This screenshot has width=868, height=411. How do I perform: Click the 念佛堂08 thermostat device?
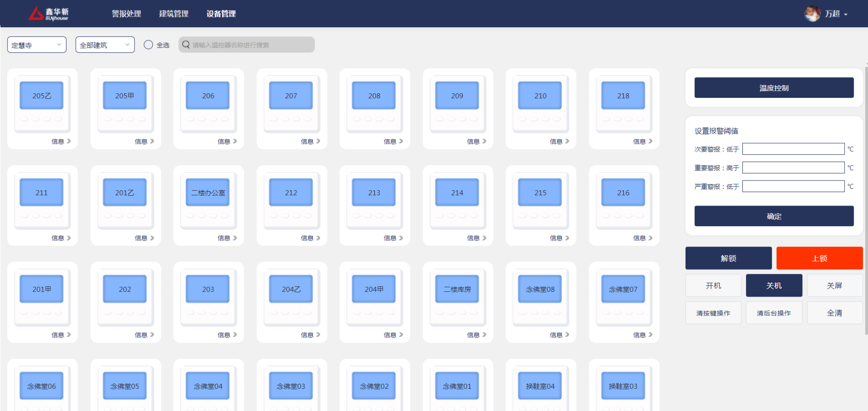tap(540, 289)
